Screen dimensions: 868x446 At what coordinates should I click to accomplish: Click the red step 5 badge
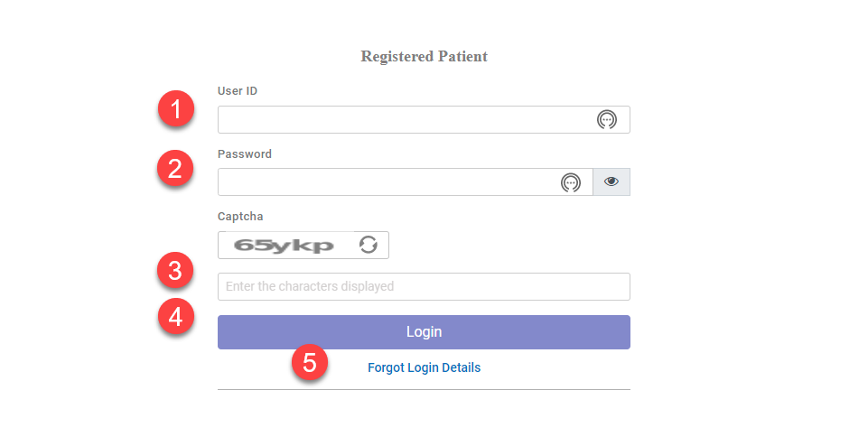click(x=310, y=362)
